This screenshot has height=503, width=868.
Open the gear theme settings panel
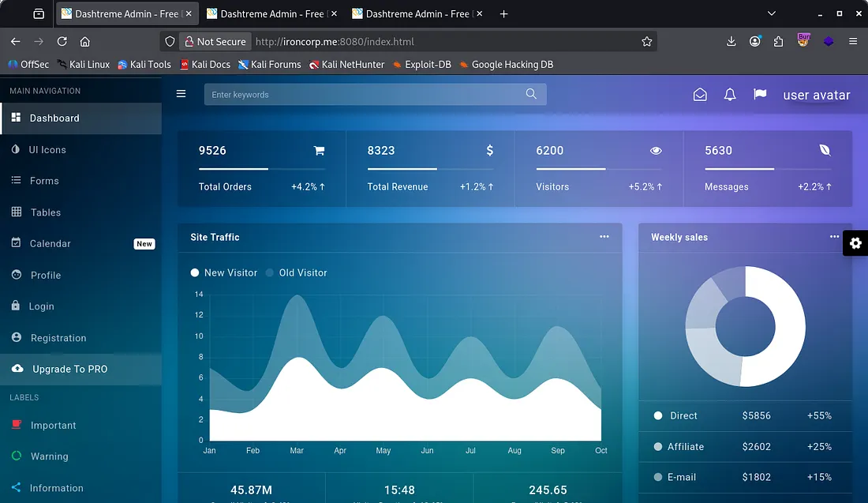855,243
